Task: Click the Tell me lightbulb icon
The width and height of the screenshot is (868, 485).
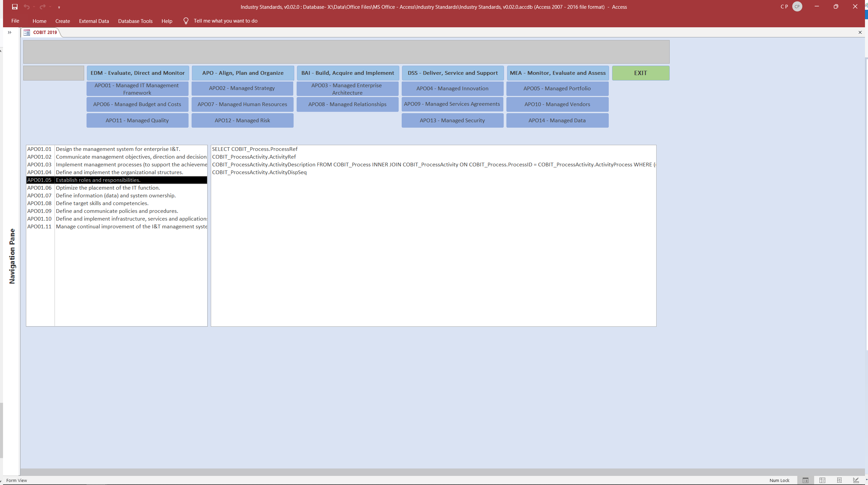Action: (x=186, y=21)
